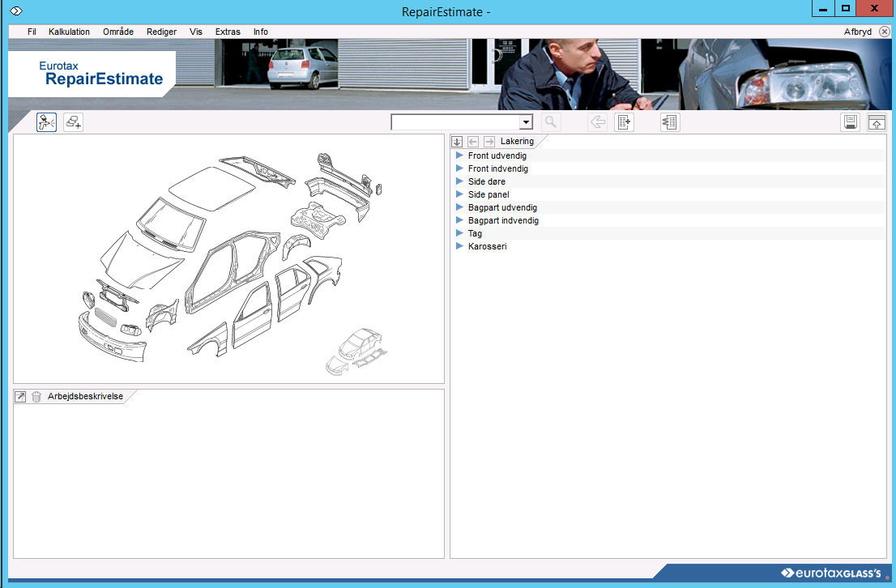This screenshot has height=588, width=896.
Task: Click the list indent document icon
Action: point(670,121)
